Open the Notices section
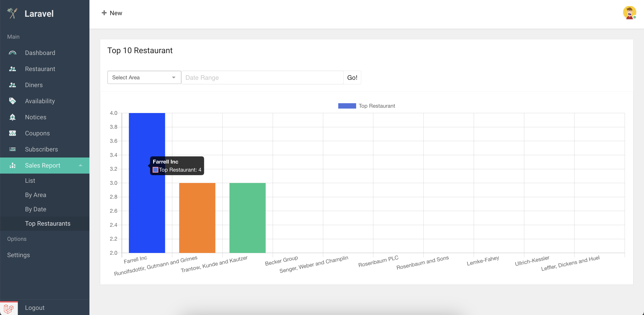This screenshot has width=644, height=315. (36, 117)
